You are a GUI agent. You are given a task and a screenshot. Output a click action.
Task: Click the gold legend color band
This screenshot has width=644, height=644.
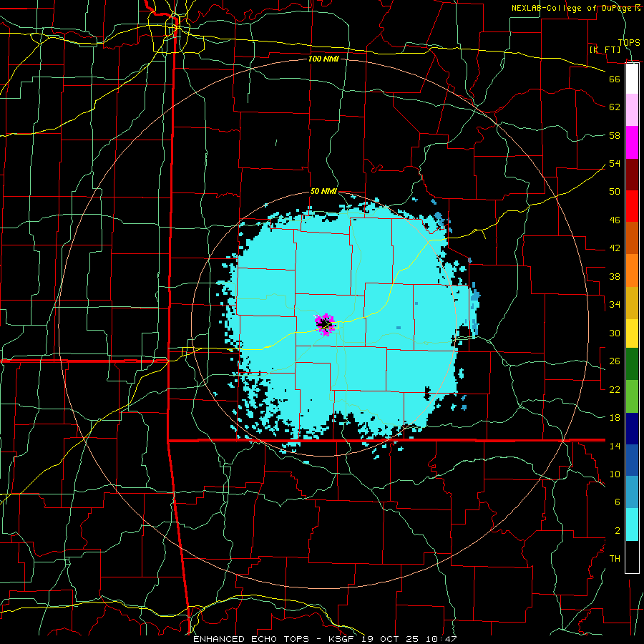pyautogui.click(x=632, y=302)
